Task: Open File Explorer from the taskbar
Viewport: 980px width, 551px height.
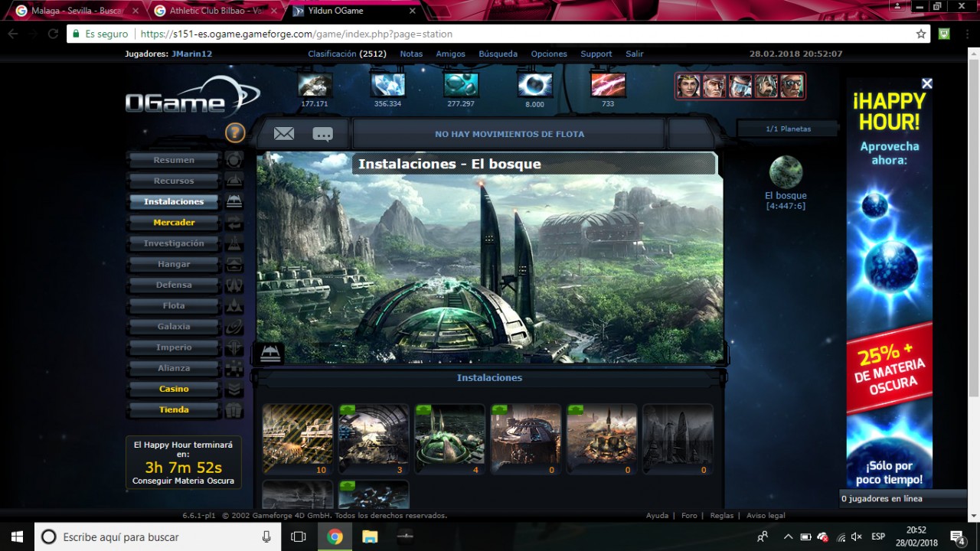Action: (370, 536)
